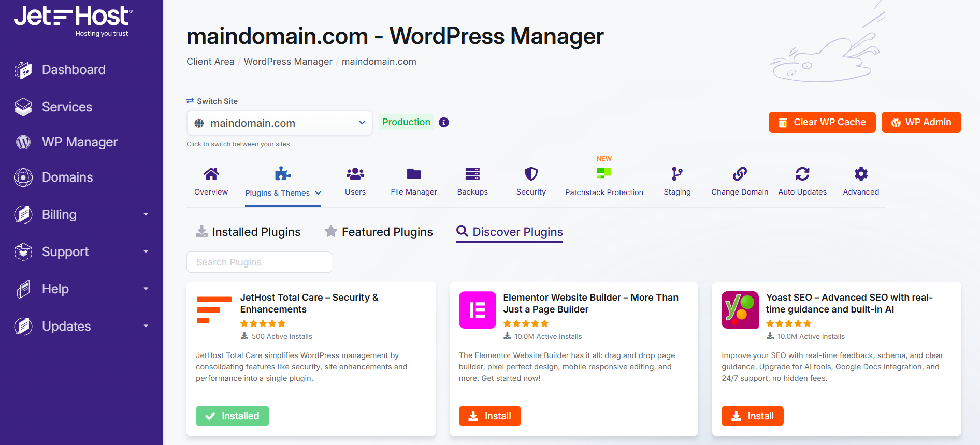Screen dimensions: 980x445
Task: Expand the Updates submenu arrow
Action: tap(146, 326)
